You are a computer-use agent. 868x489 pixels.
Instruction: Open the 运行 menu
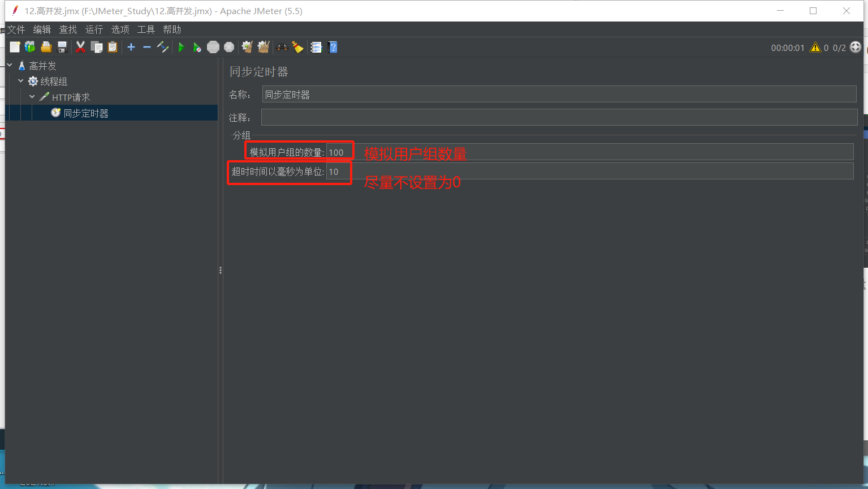pyautogui.click(x=94, y=29)
